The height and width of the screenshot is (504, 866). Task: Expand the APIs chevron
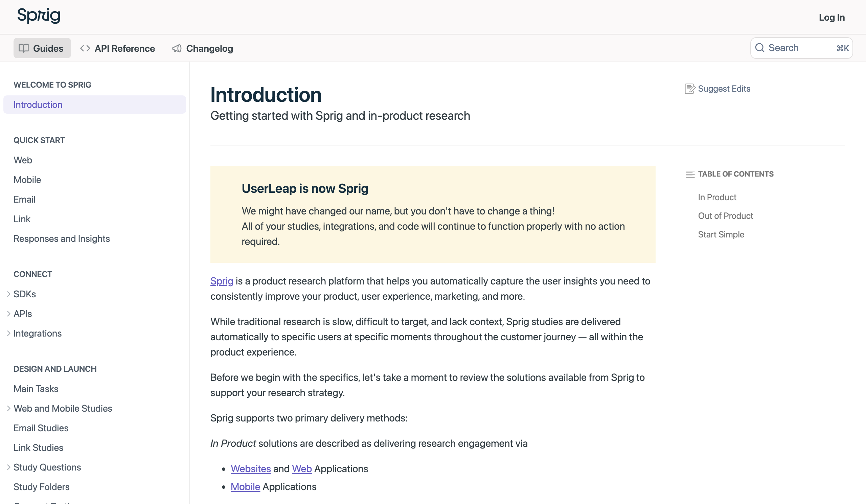8,314
